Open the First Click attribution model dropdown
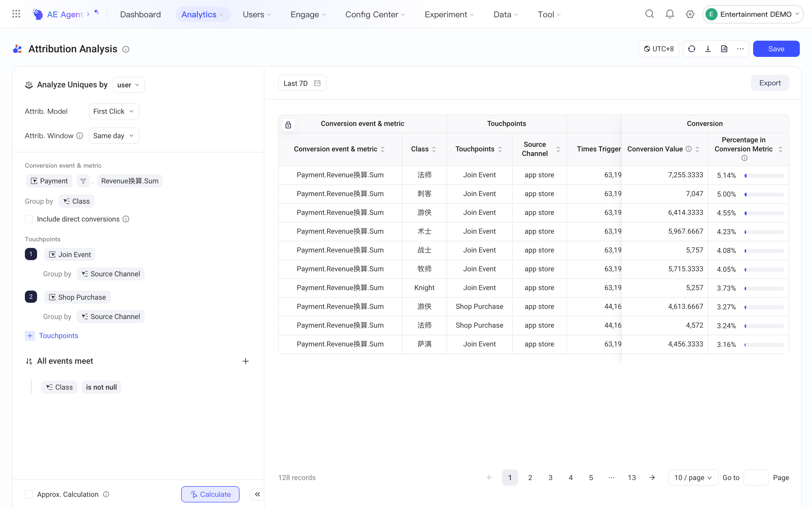 pyautogui.click(x=114, y=111)
